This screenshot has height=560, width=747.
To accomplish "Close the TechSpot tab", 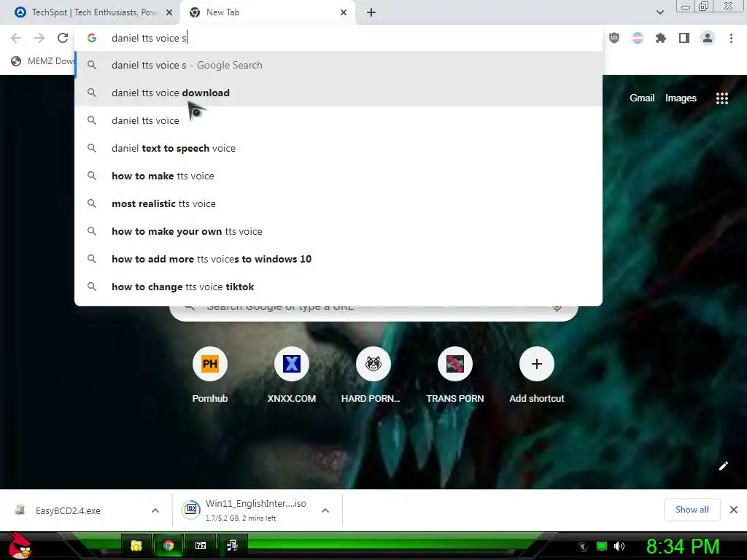I will (x=169, y=12).
